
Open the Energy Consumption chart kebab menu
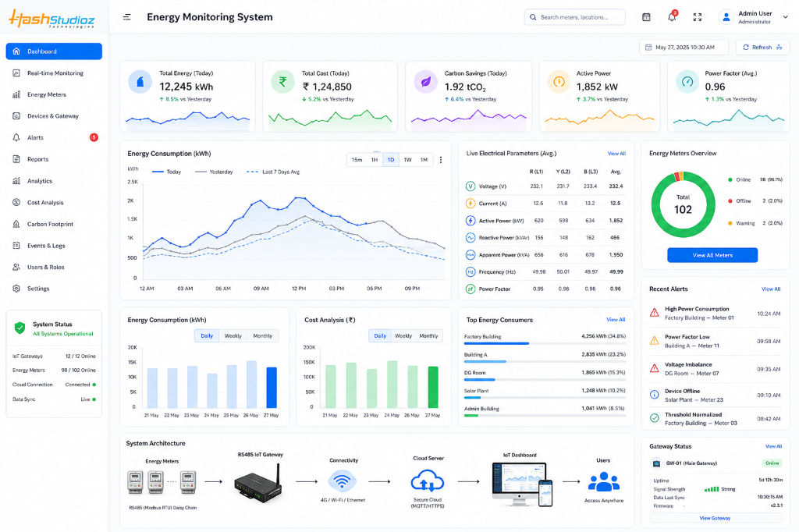tap(441, 160)
